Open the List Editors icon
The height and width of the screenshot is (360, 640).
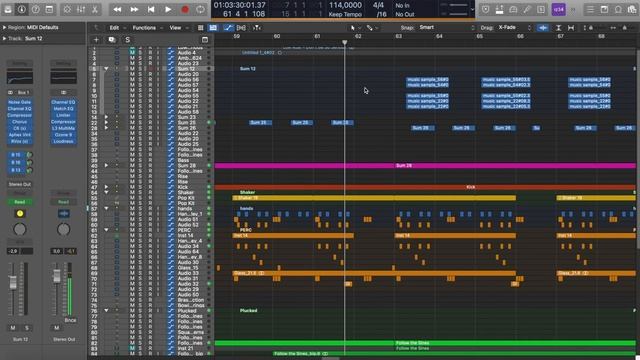tap(590, 9)
